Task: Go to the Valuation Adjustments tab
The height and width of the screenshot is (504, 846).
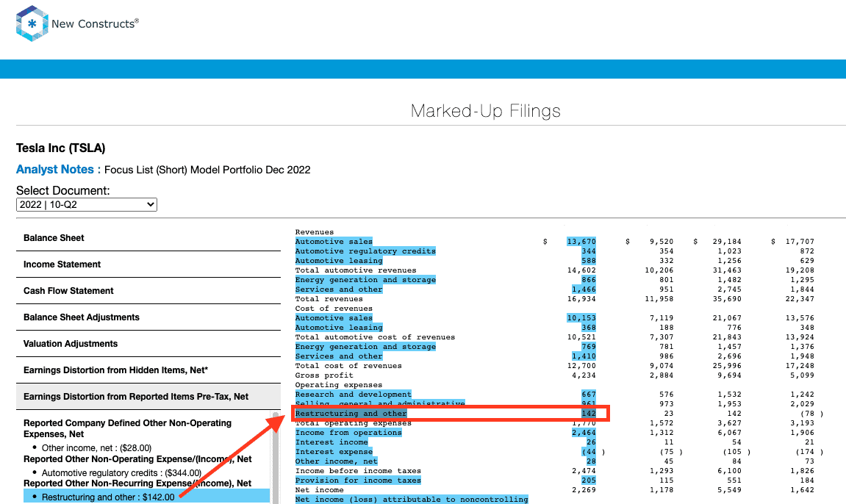Action: click(x=148, y=343)
